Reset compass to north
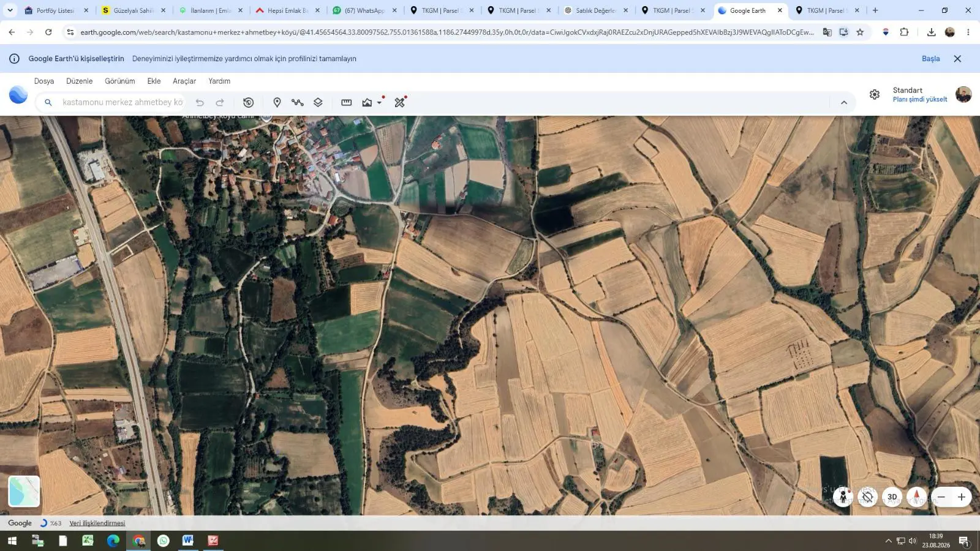The height and width of the screenshot is (551, 980). coord(916,497)
